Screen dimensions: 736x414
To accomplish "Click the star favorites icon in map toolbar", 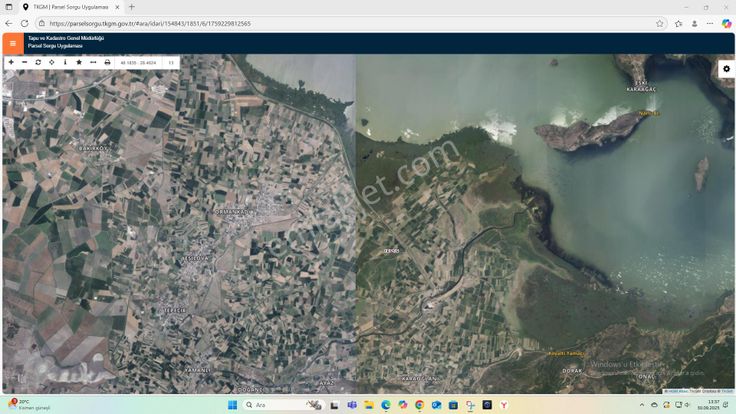I will pos(79,62).
